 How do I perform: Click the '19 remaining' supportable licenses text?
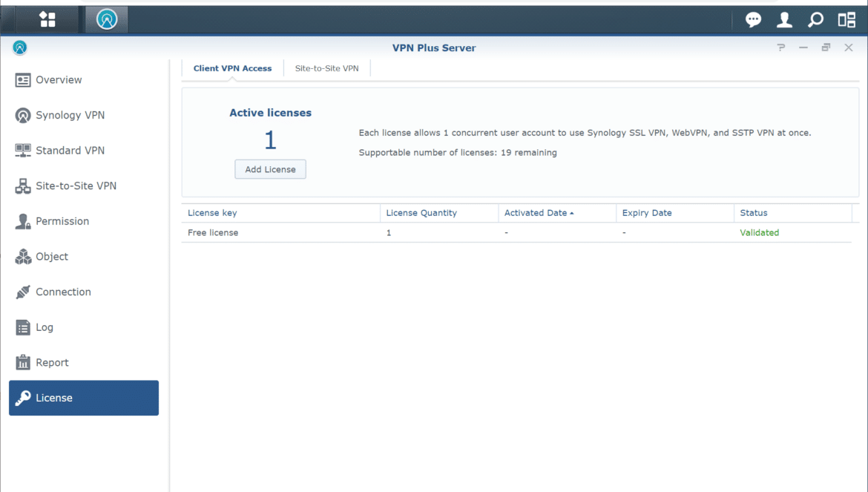click(529, 153)
